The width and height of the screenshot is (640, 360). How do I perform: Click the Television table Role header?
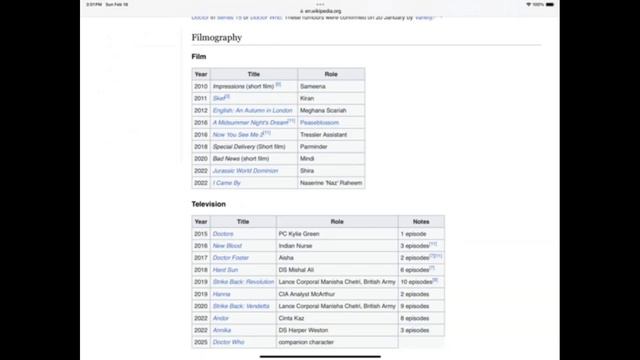[x=337, y=222]
